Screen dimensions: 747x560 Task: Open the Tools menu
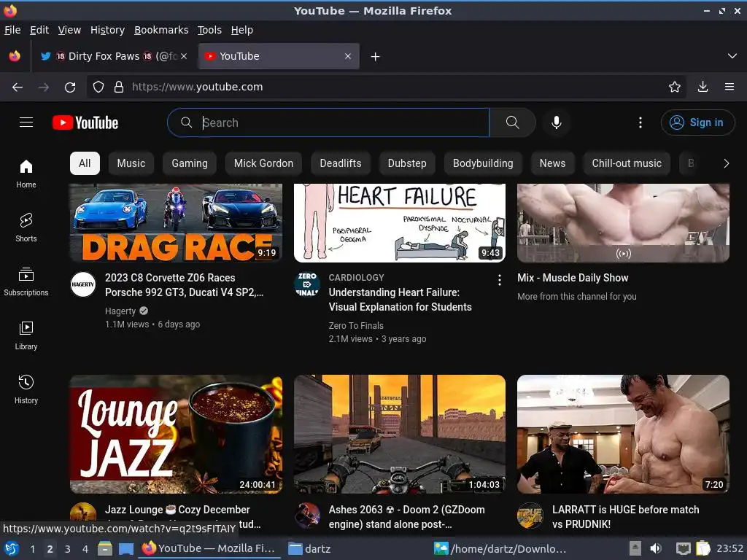click(x=209, y=30)
